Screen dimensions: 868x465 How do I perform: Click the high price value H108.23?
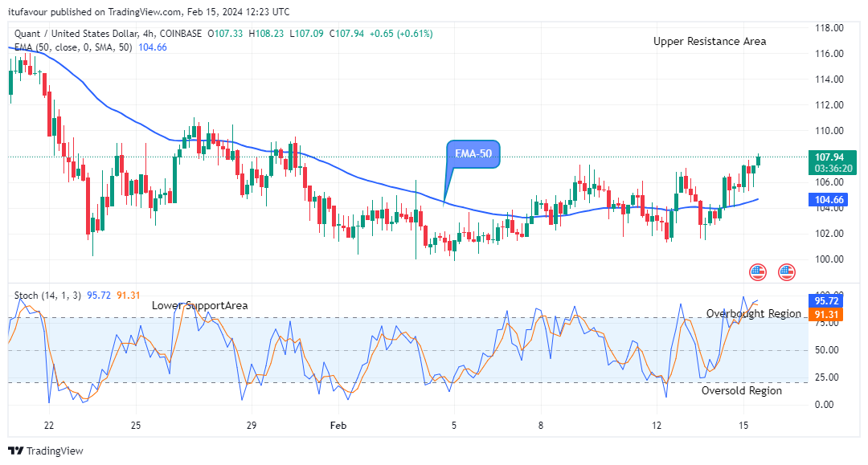pos(266,34)
